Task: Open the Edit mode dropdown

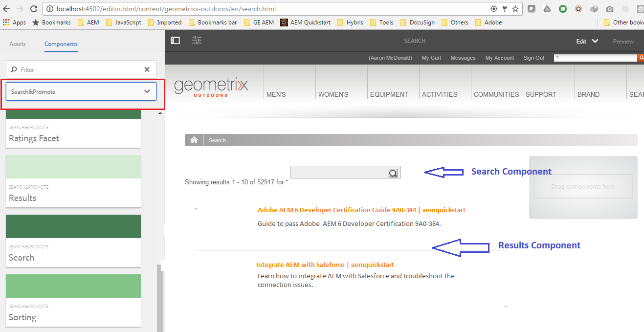Action: [x=586, y=41]
